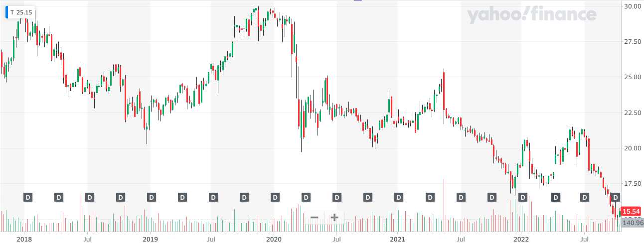
Task: Open the January 2018 dividend marker
Action: (28, 197)
